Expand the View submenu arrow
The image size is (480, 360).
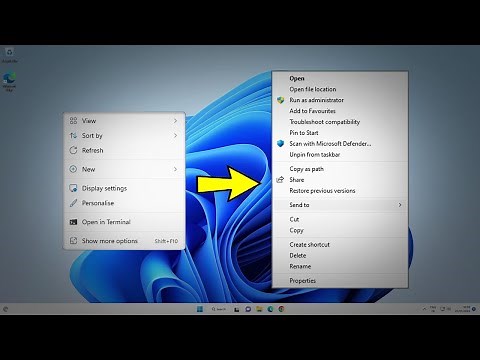pyautogui.click(x=175, y=121)
